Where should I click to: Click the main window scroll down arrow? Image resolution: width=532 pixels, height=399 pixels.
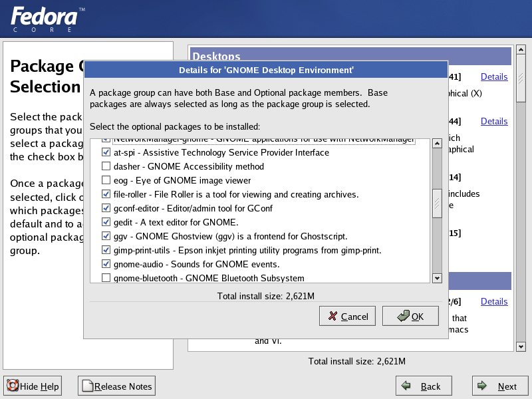(x=521, y=346)
